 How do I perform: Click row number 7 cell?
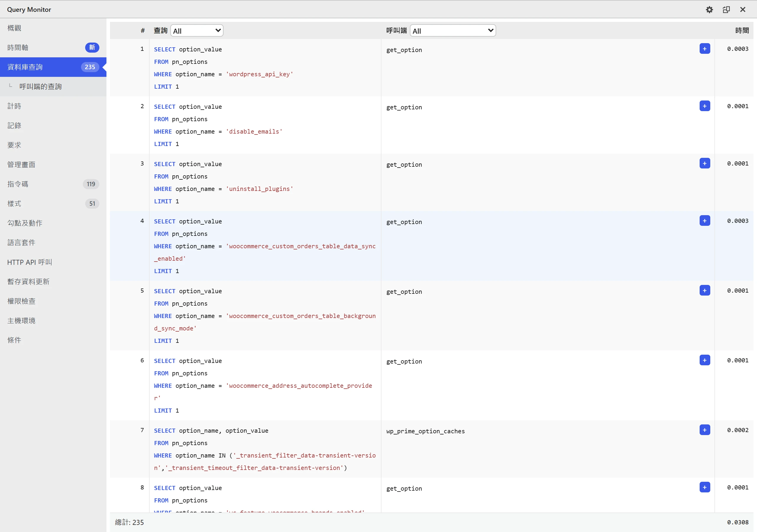tap(130, 449)
